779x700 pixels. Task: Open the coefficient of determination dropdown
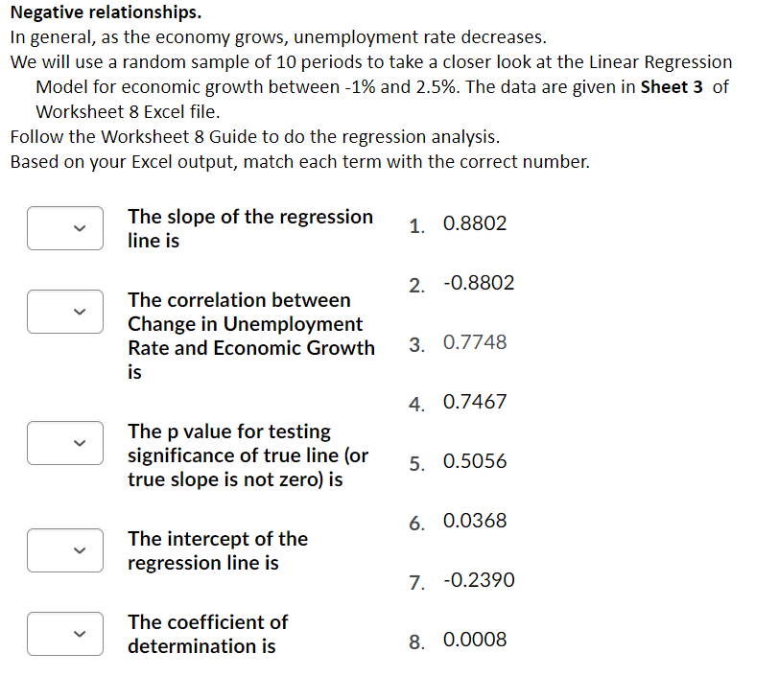[x=64, y=633]
